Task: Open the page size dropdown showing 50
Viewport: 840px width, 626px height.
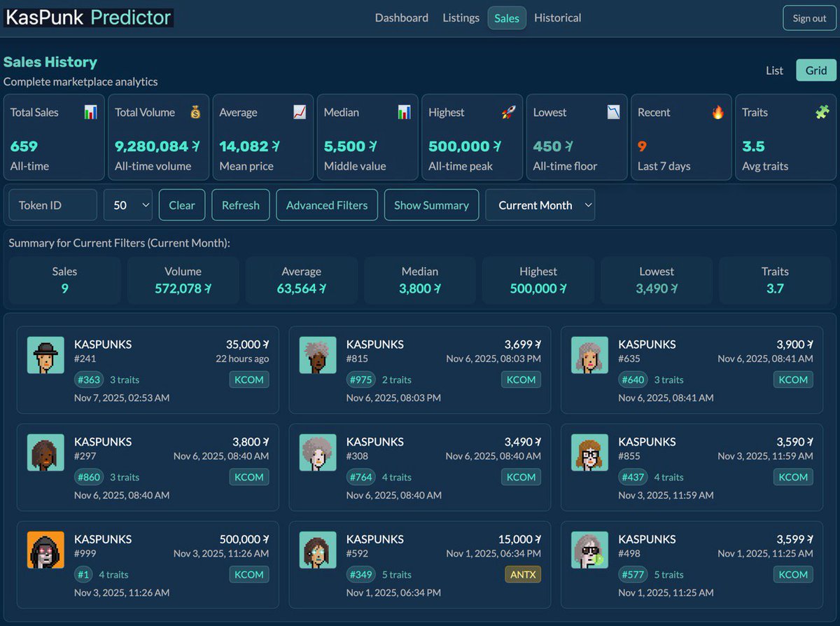Action: click(x=128, y=205)
